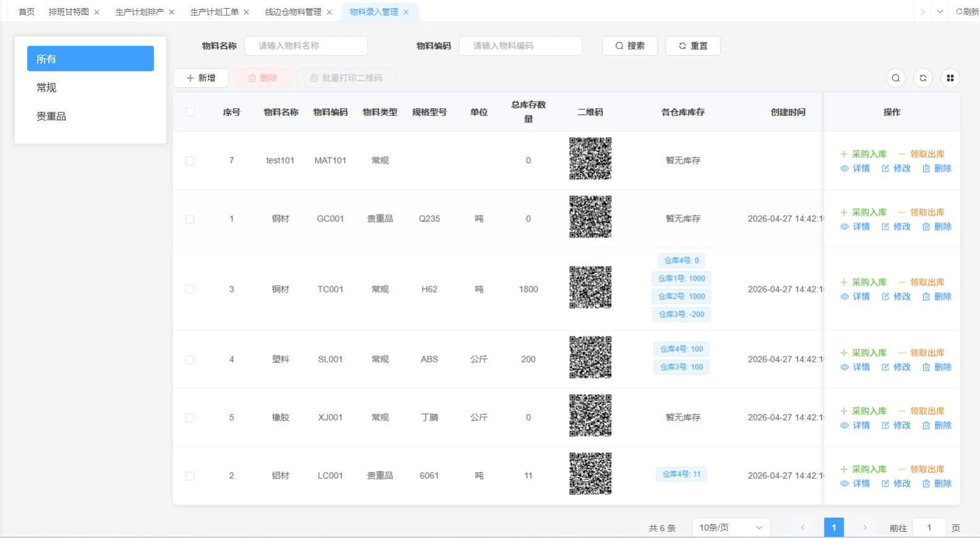Click 修改 for LC001 row
Image resolution: width=980 pixels, height=538 pixels.
(x=896, y=483)
